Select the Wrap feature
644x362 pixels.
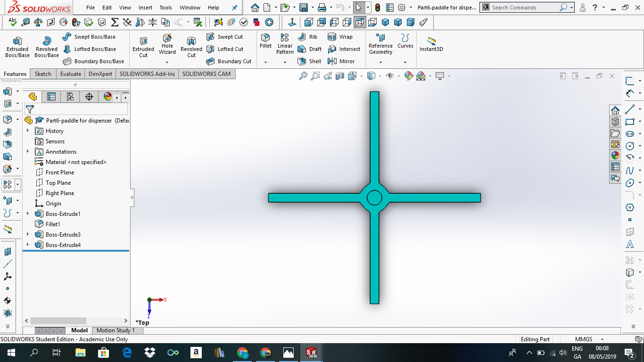pyautogui.click(x=340, y=37)
